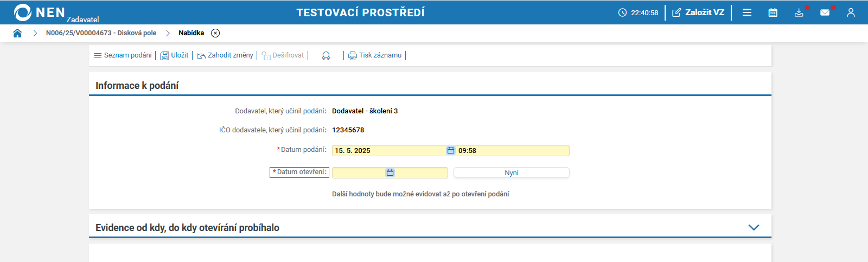Click the time field showing 09:58
The width and height of the screenshot is (868, 262).
[513, 150]
